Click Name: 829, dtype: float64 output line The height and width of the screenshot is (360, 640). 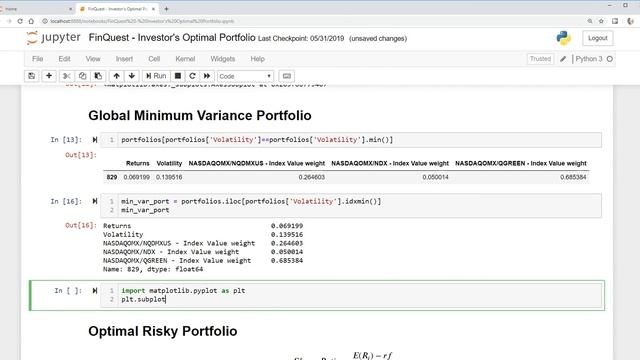point(153,269)
